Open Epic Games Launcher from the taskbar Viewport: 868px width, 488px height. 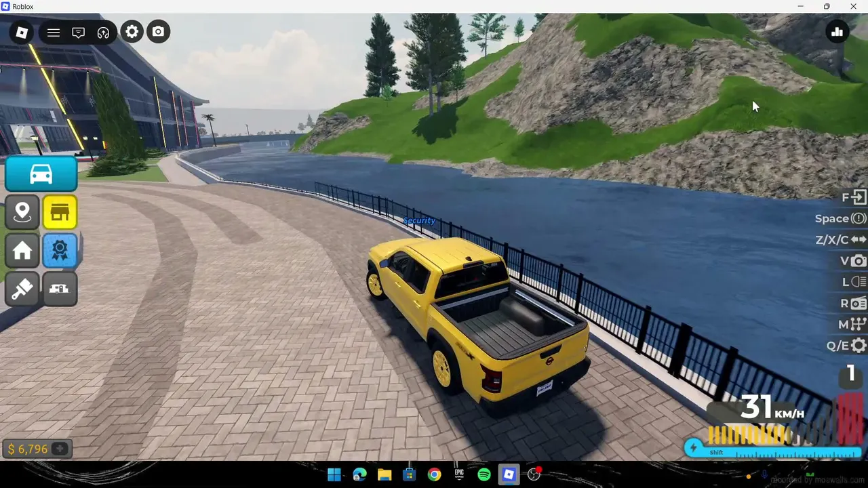coord(459,474)
